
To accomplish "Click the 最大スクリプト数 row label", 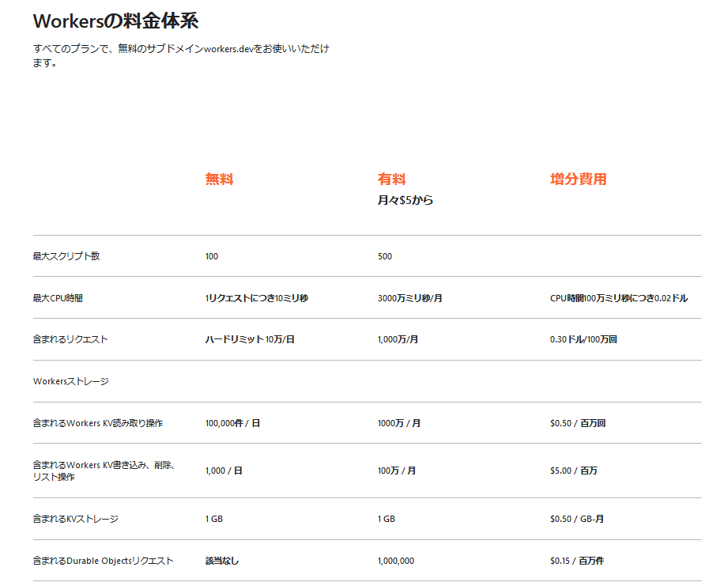I will click(66, 256).
